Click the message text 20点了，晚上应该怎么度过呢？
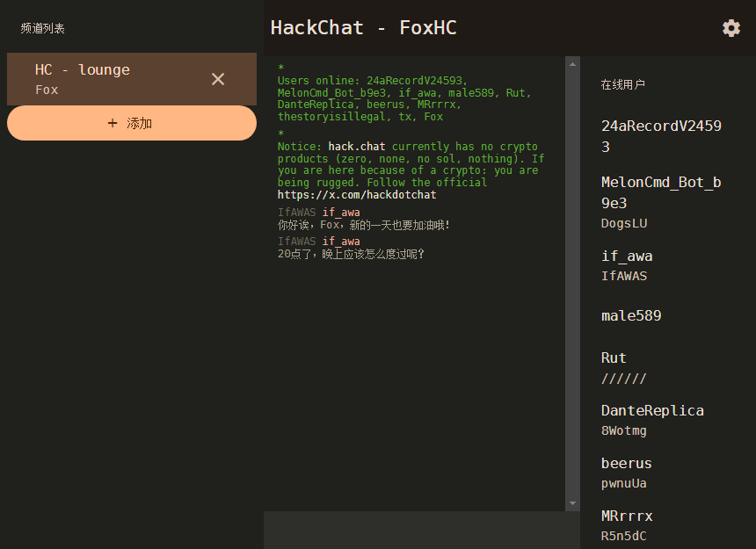This screenshot has height=549, width=756. 351,254
